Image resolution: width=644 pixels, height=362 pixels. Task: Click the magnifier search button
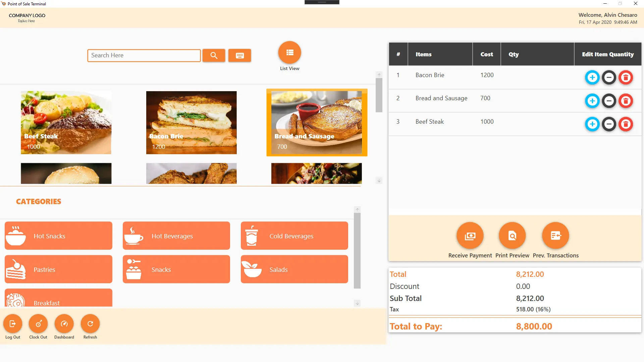point(214,56)
